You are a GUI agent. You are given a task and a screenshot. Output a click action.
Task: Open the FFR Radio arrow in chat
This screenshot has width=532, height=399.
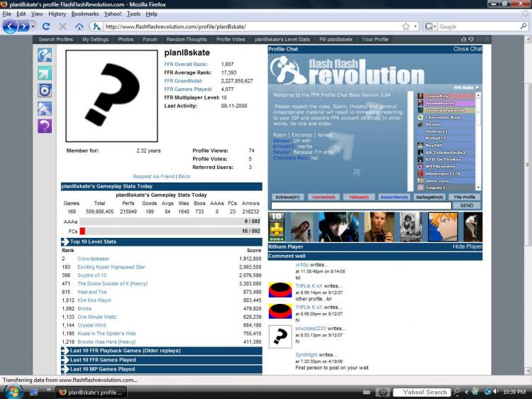477,87
